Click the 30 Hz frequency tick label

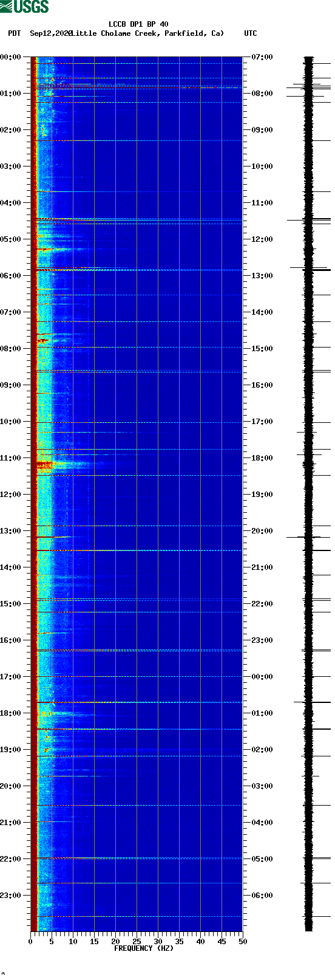coord(158,942)
